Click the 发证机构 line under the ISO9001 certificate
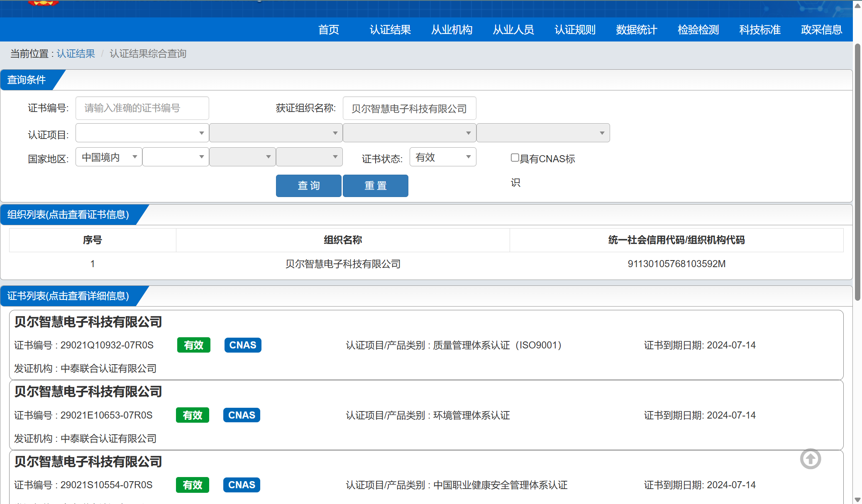This screenshot has width=862, height=504. pos(85,368)
